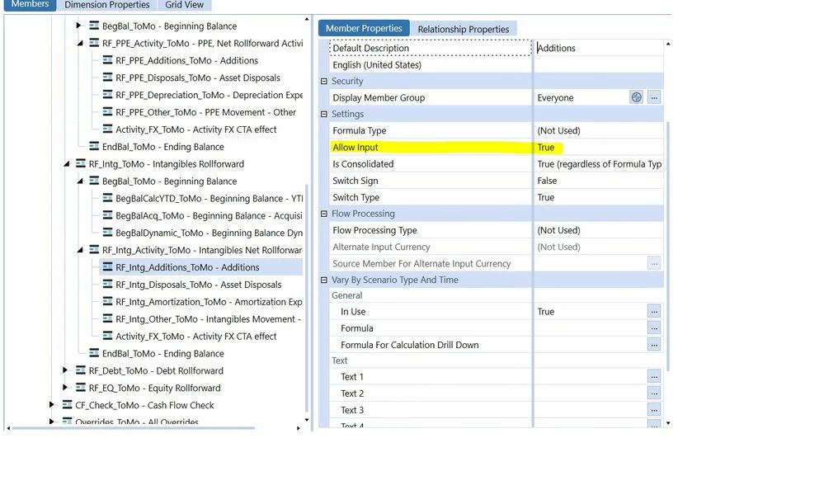Collapse the RF_Intg_ToMo Intangibles Rollforward node
The width and height of the screenshot is (824, 504).
pos(66,164)
